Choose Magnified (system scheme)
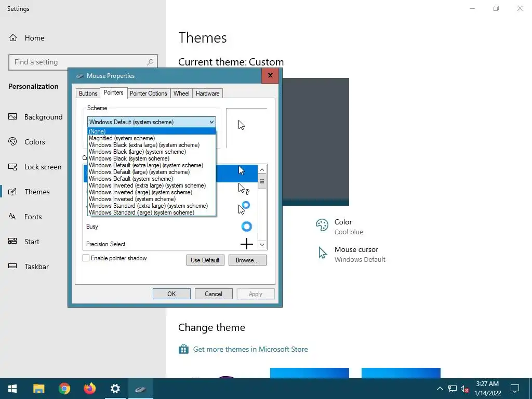Image resolution: width=532 pixels, height=399 pixels. pos(152,138)
